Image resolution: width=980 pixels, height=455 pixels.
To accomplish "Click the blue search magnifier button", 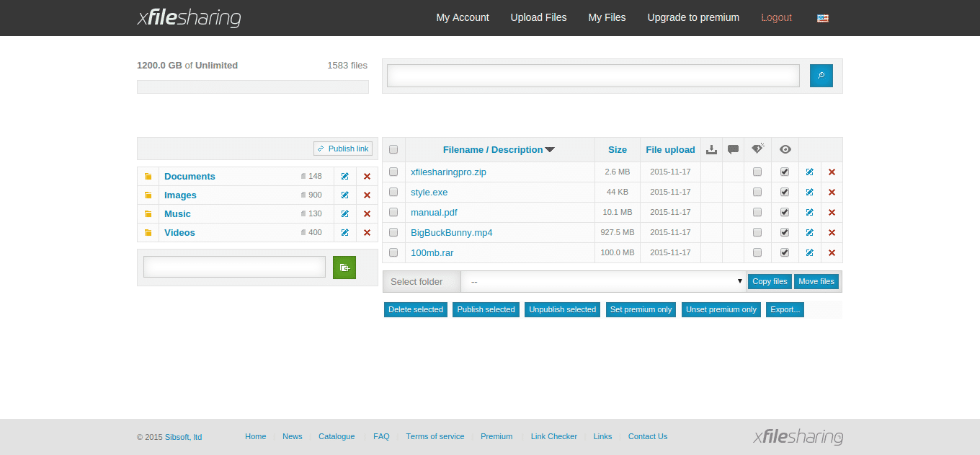I will pyautogui.click(x=821, y=76).
